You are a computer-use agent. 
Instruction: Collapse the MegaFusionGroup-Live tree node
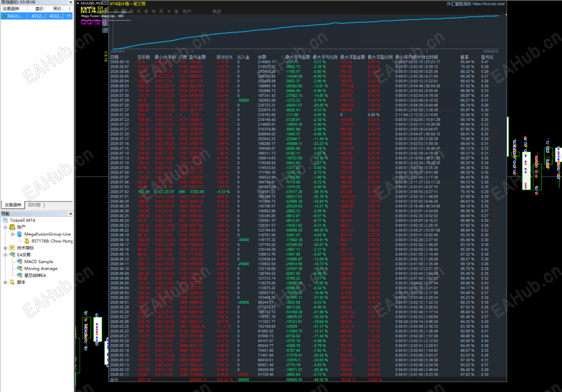tap(13, 234)
